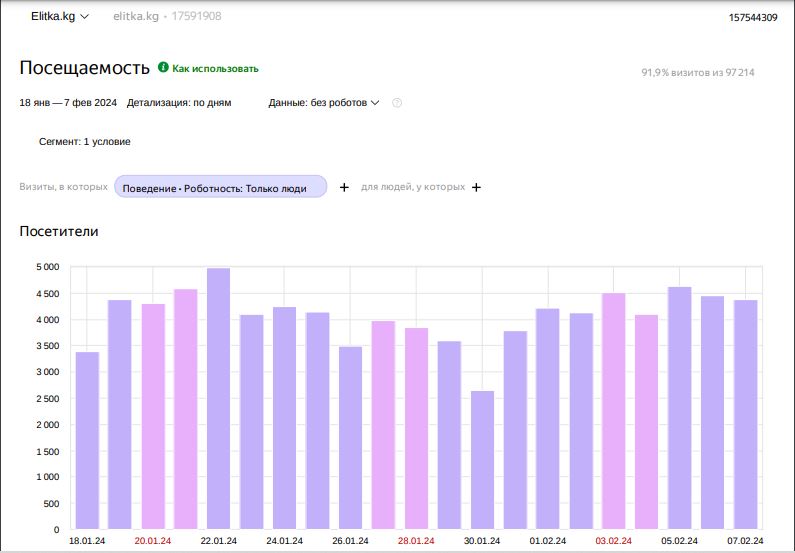795x553 pixels.
Task: Click the y-axis value 2 500
Action: coord(48,399)
